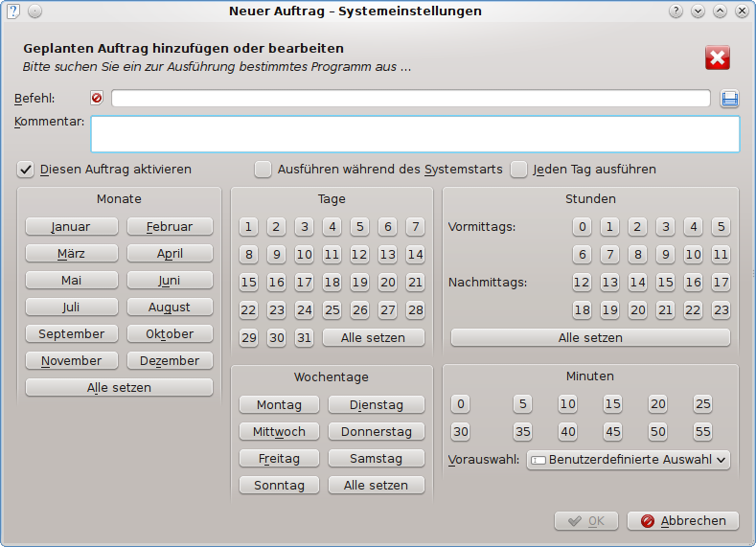
Task: Click 'Alle setzen' under Monate
Action: (119, 387)
